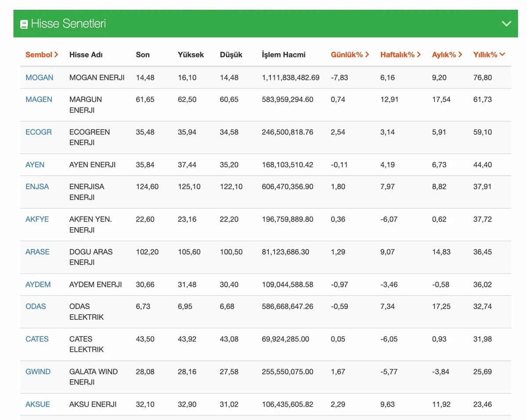Image resolution: width=527 pixels, height=420 pixels.
Task: Sort table by Haftalık% column
Action: 401,55
